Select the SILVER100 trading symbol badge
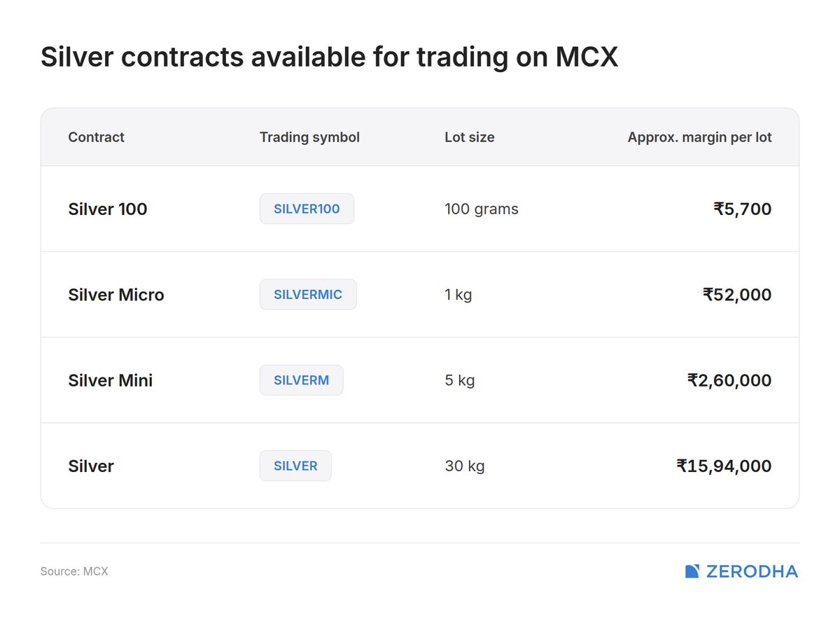This screenshot has height=619, width=840. 307,209
